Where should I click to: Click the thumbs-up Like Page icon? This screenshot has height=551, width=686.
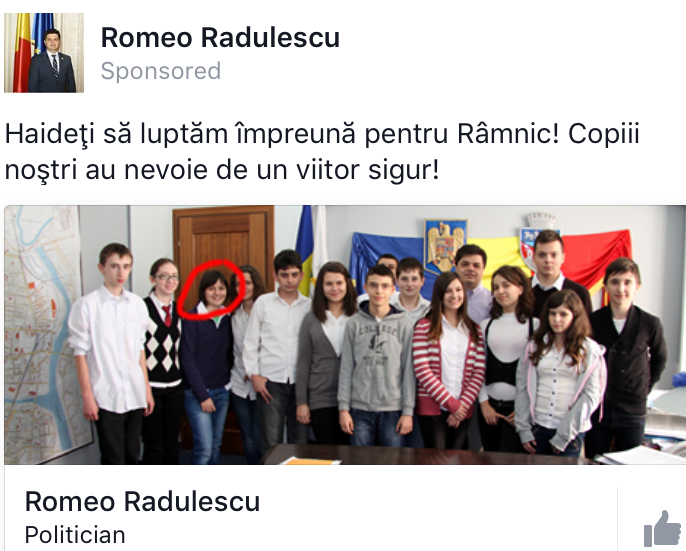pos(663,529)
